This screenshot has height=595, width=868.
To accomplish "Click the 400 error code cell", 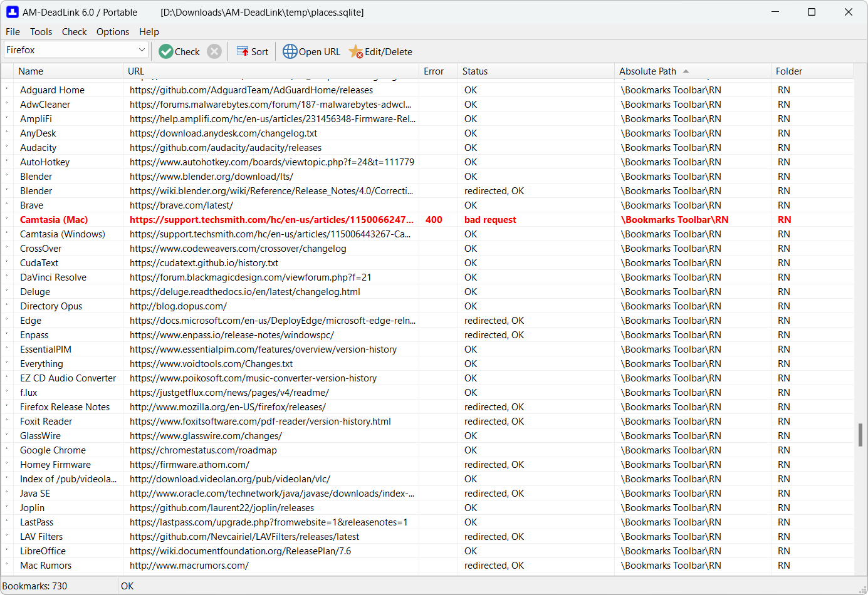I will [434, 220].
